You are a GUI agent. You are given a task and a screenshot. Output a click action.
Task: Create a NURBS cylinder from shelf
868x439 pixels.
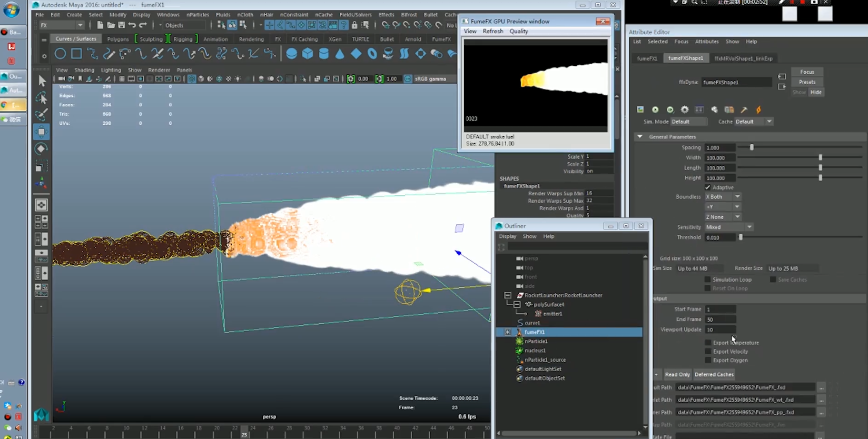tap(324, 54)
